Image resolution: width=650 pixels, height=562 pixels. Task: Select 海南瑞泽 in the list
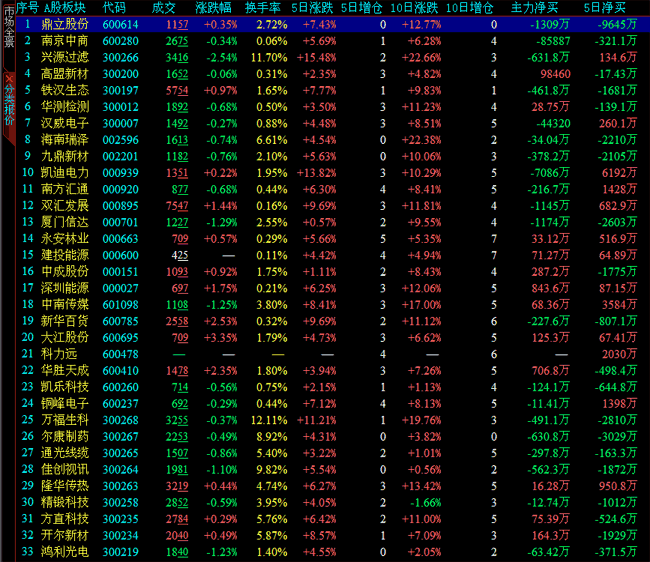(65, 140)
